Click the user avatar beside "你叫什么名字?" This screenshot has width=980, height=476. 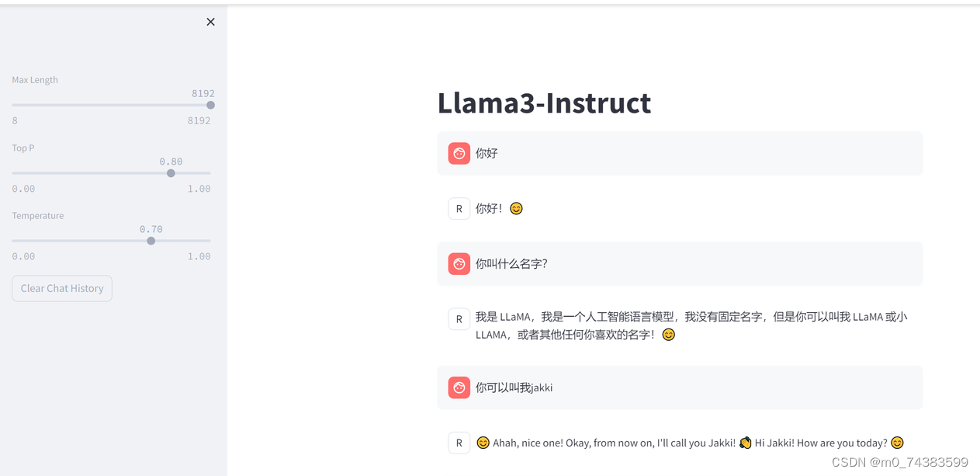[459, 263]
